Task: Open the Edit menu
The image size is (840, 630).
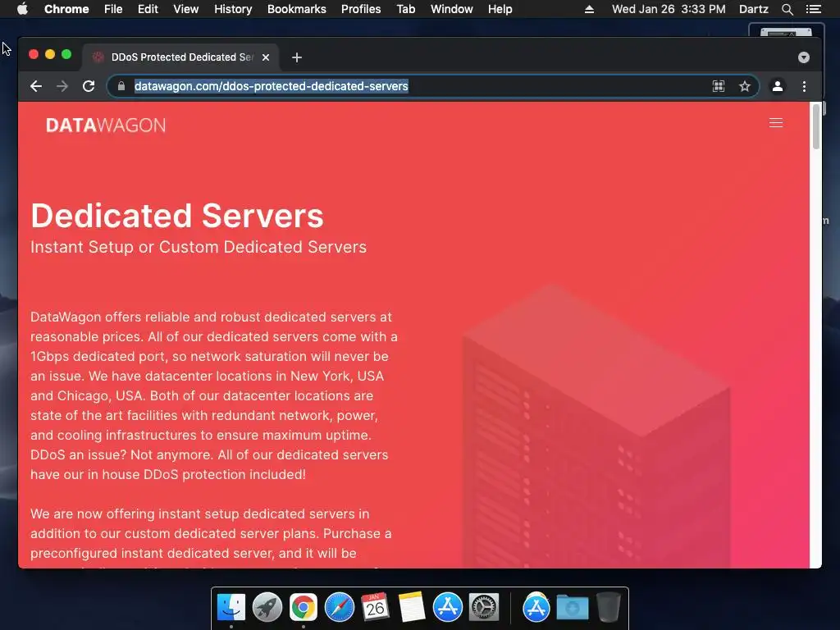Action: click(148, 9)
